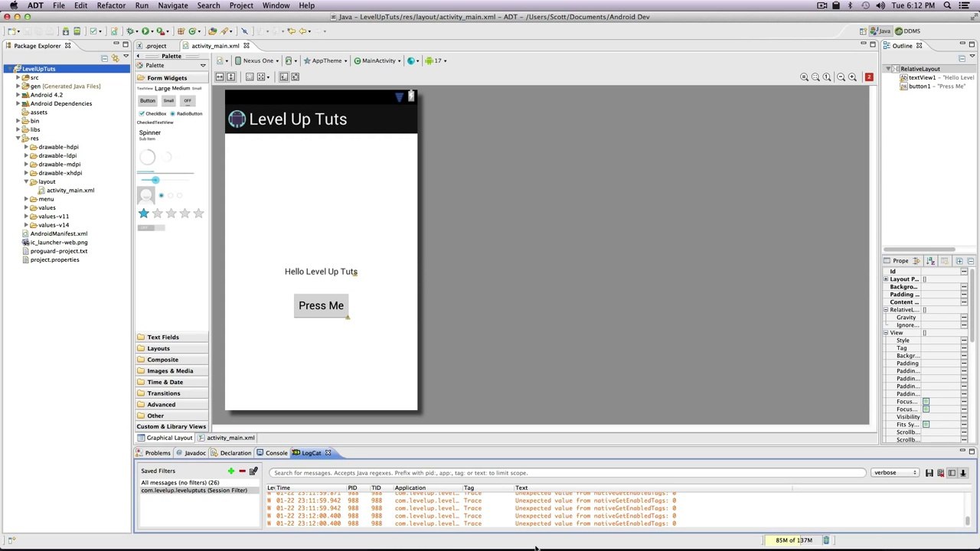Click the Run (green play) toolbar icon
The width and height of the screenshot is (980, 551).
[145, 31]
